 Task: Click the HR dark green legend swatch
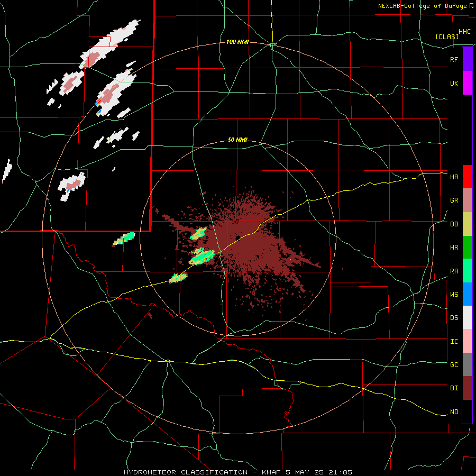pyautogui.click(x=467, y=248)
